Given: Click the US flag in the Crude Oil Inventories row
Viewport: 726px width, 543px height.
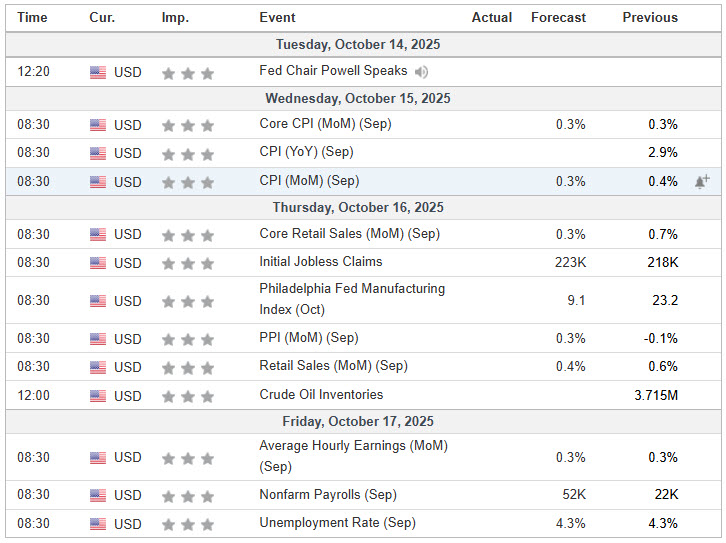Looking at the screenshot, I should pos(98,396).
